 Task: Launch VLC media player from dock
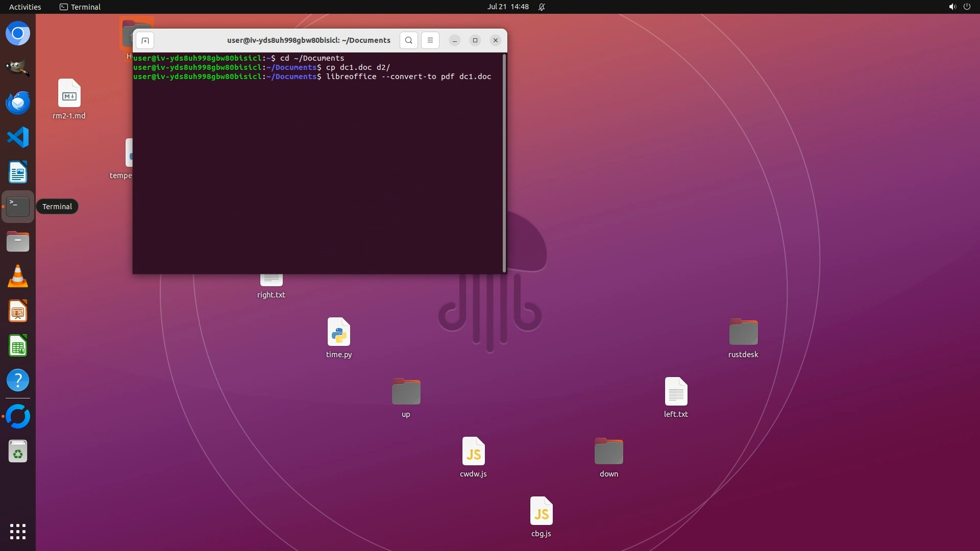click(18, 277)
